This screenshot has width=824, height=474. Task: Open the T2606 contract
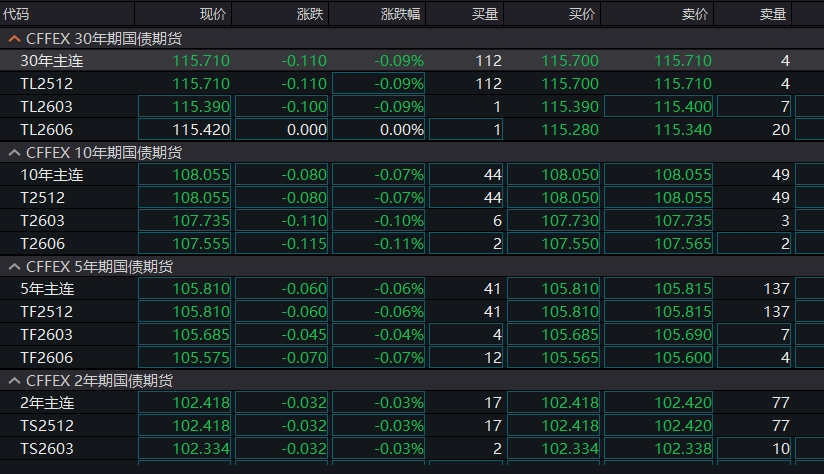coord(42,243)
